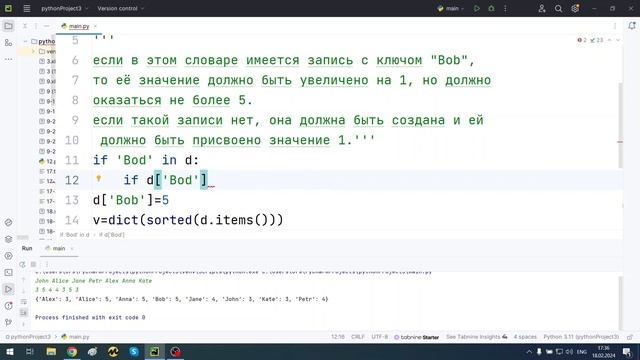Click "if 'Bod' in d" breadcrumb
640x360 pixels.
[x=75, y=235]
